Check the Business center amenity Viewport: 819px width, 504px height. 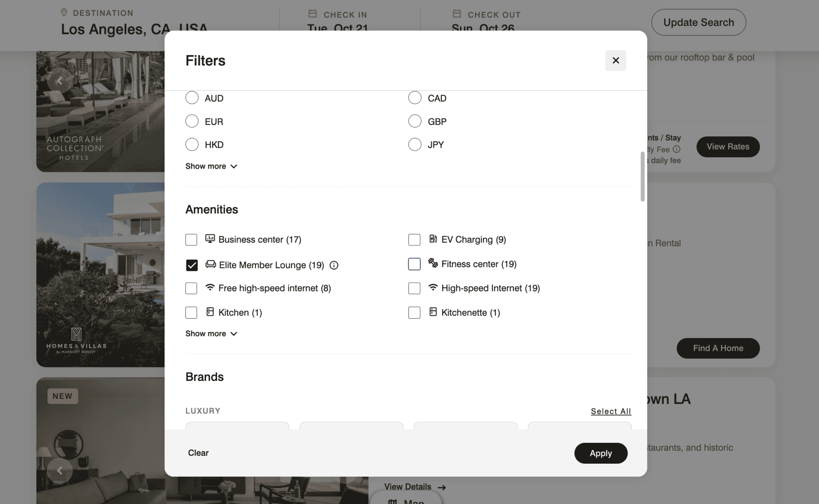click(191, 239)
